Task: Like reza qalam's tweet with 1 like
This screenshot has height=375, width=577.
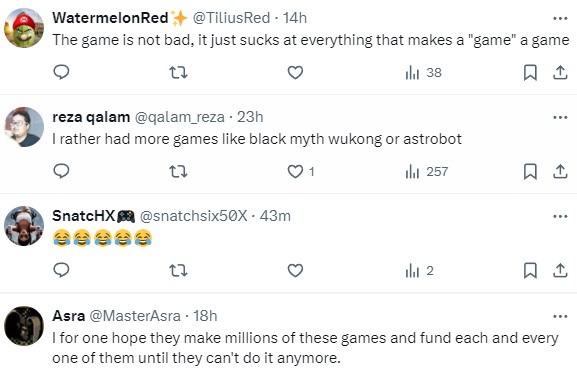Action: pos(300,171)
